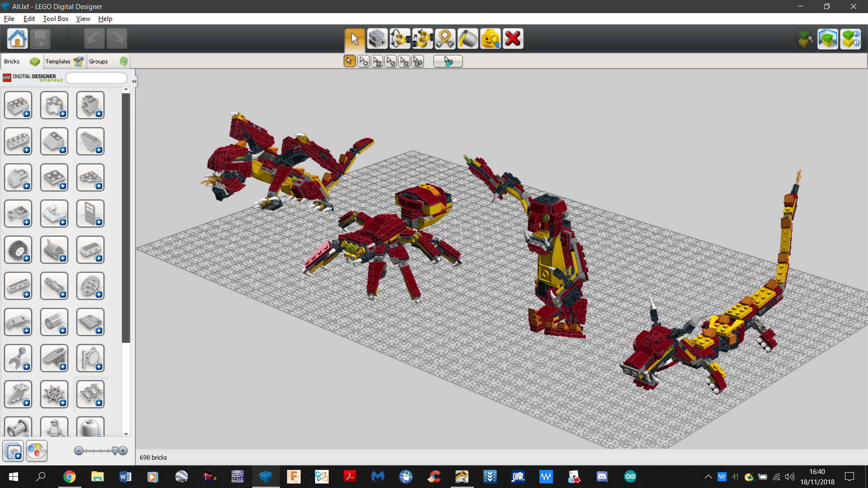
Task: Enable single selection mode
Action: tap(349, 61)
